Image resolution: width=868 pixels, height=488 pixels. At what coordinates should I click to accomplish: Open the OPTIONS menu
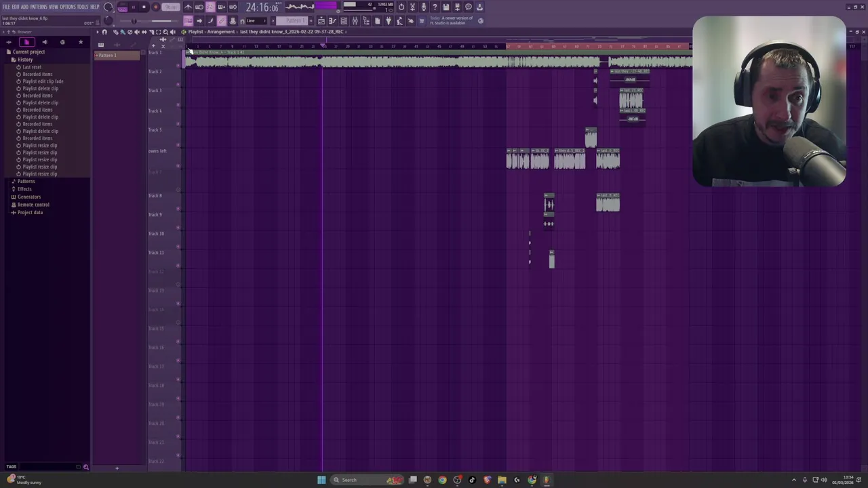pos(68,7)
